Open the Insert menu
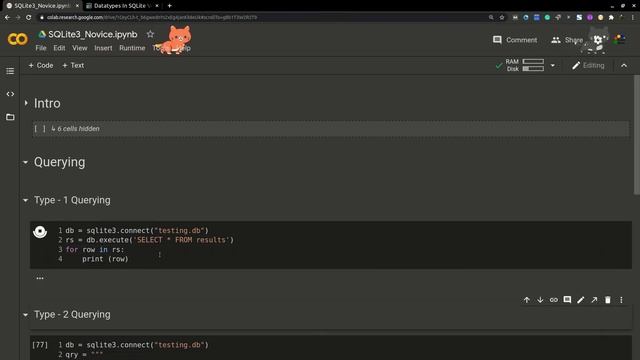This screenshot has height=360, width=640. point(103,48)
